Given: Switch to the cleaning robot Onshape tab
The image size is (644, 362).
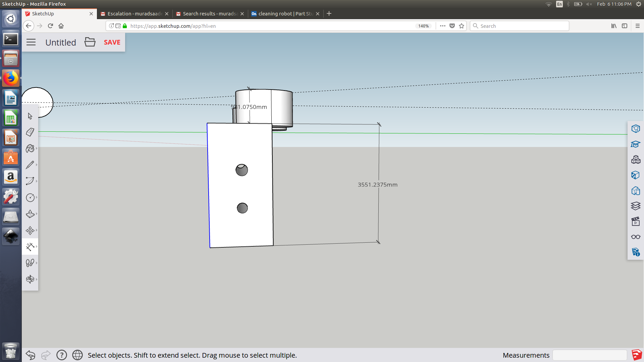Looking at the screenshot, I should (285, 14).
